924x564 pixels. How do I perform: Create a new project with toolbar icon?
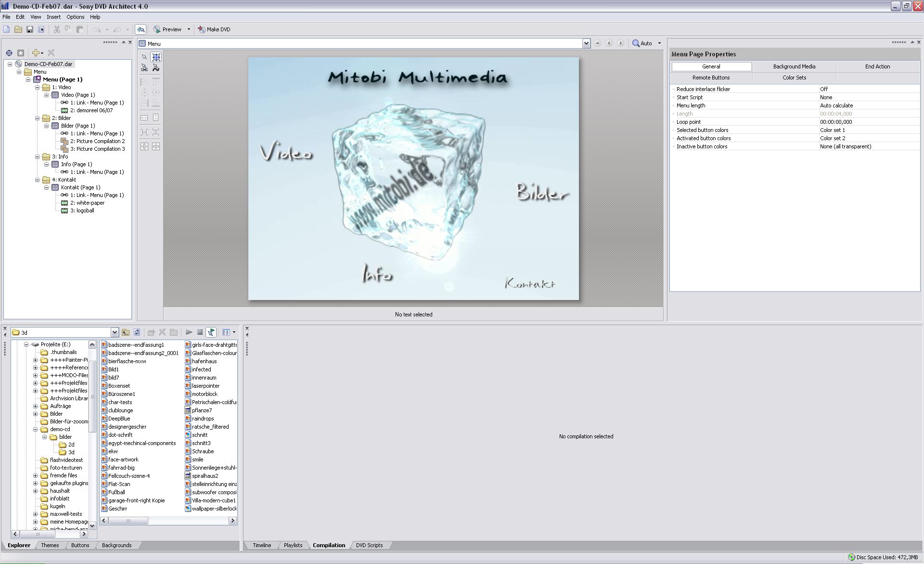point(7,29)
